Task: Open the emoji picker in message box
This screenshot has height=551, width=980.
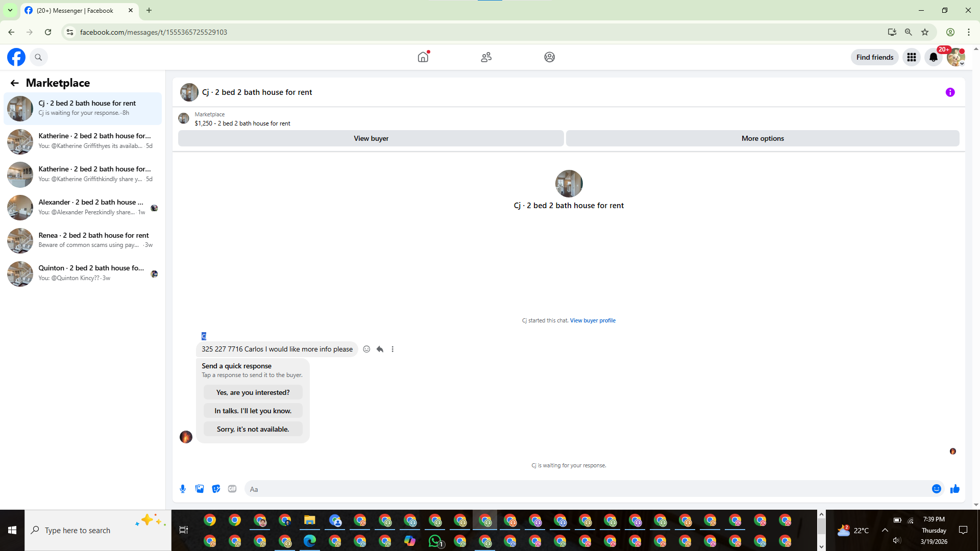Action: click(x=936, y=489)
